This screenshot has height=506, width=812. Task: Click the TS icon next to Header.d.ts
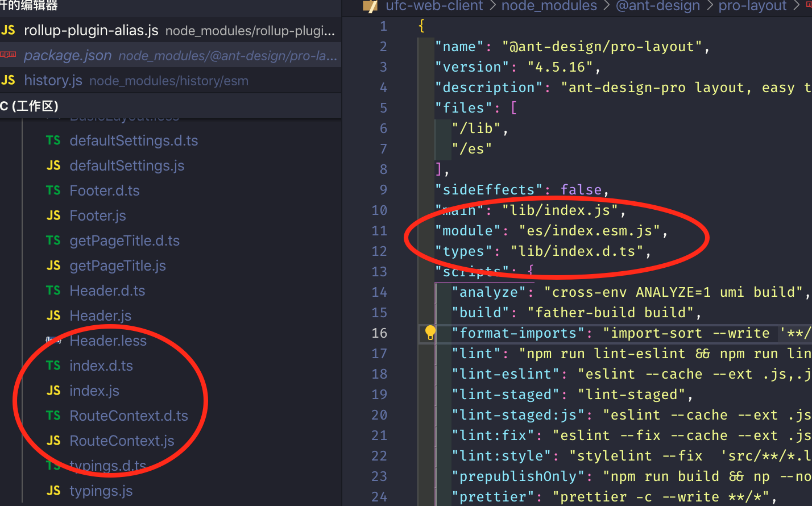pos(53,291)
